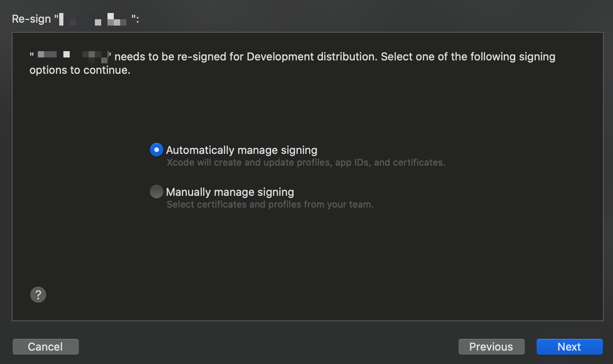
Task: Click the Cancel button
Action: [45, 347]
